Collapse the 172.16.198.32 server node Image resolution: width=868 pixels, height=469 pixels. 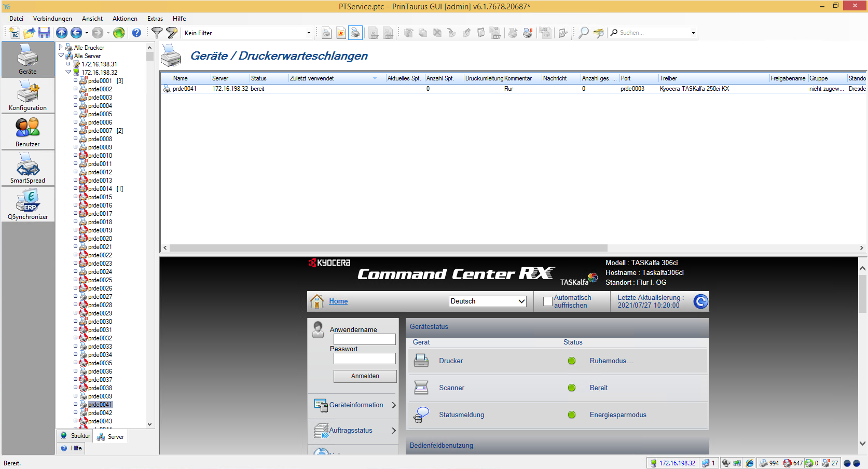click(68, 72)
